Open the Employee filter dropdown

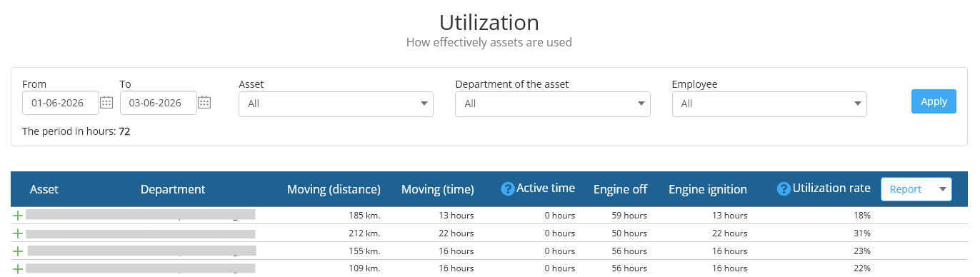(x=769, y=104)
